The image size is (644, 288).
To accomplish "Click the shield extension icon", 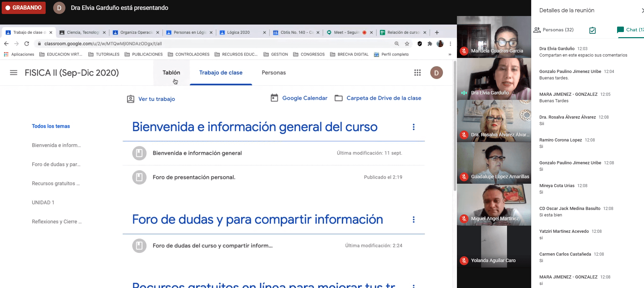I will [420, 44].
